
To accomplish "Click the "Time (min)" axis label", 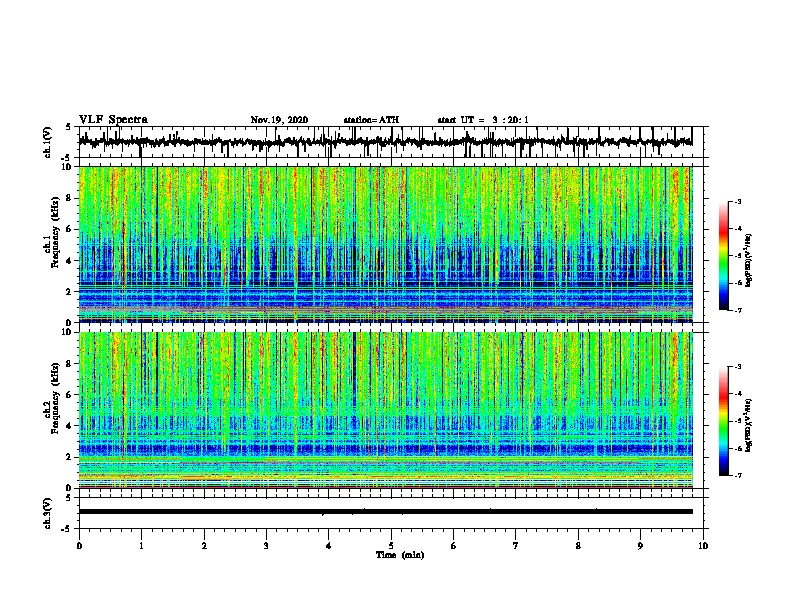I will coord(400,555).
